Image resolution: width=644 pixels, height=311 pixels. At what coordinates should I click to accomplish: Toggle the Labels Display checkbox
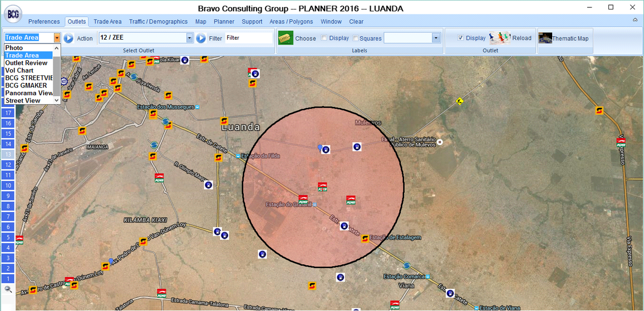pos(324,38)
